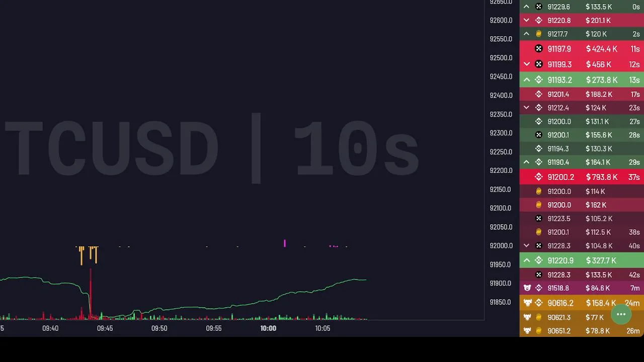The image size is (644, 362).
Task: Click the down chevron on the 91220.8 row
Action: (526, 21)
